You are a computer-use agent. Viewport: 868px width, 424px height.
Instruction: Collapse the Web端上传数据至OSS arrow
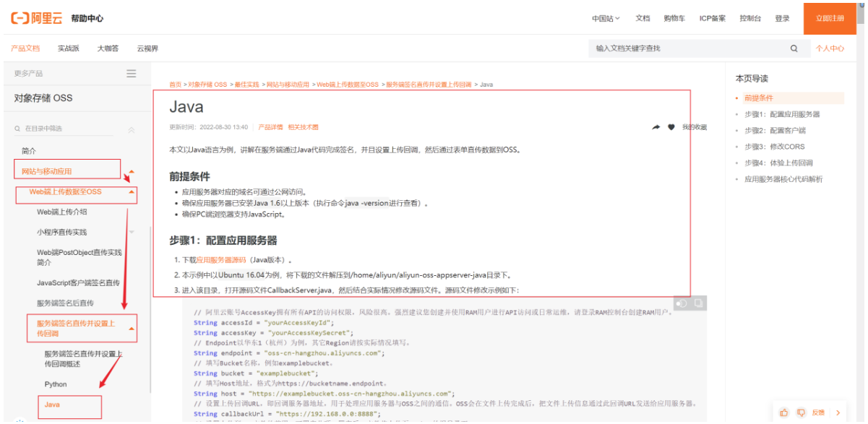[x=132, y=192]
